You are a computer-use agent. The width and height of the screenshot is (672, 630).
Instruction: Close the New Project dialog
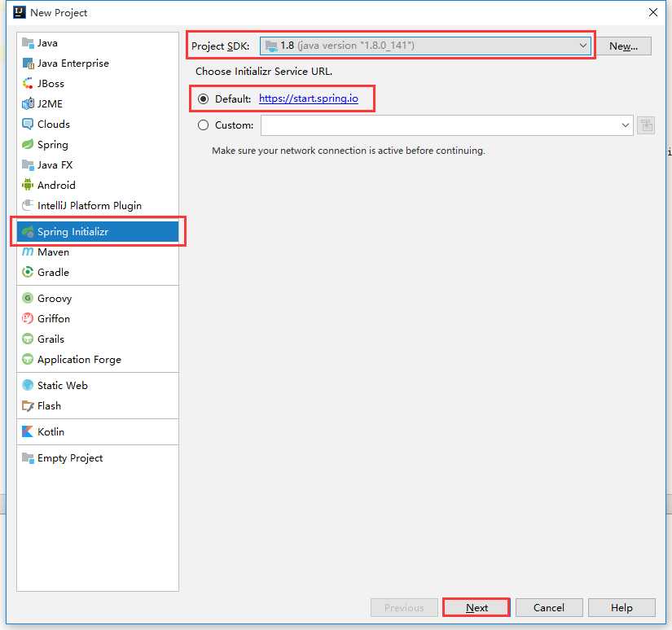point(653,12)
